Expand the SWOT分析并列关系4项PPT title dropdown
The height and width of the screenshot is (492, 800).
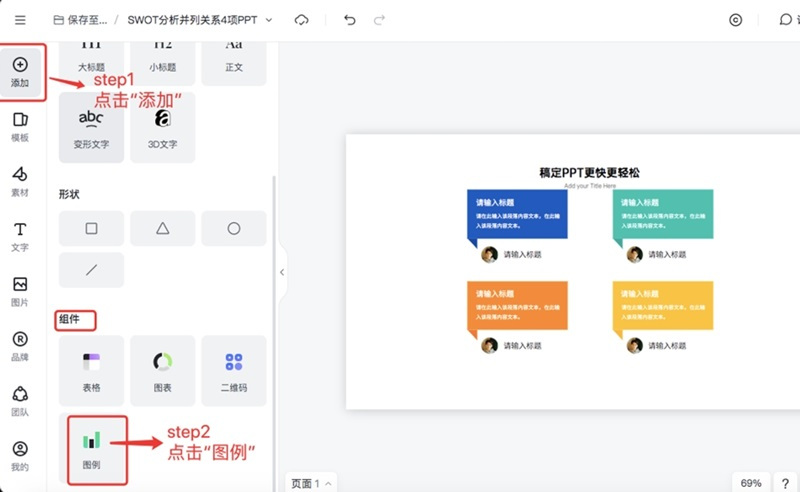pyautogui.click(x=269, y=20)
